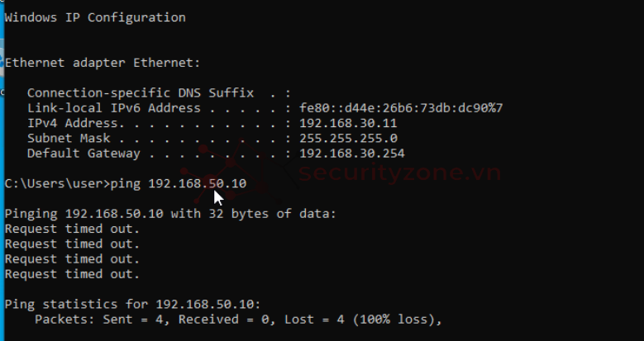This screenshot has height=341, width=644.
Task: Click the "Subnet Mask" label text
Action: tap(69, 138)
